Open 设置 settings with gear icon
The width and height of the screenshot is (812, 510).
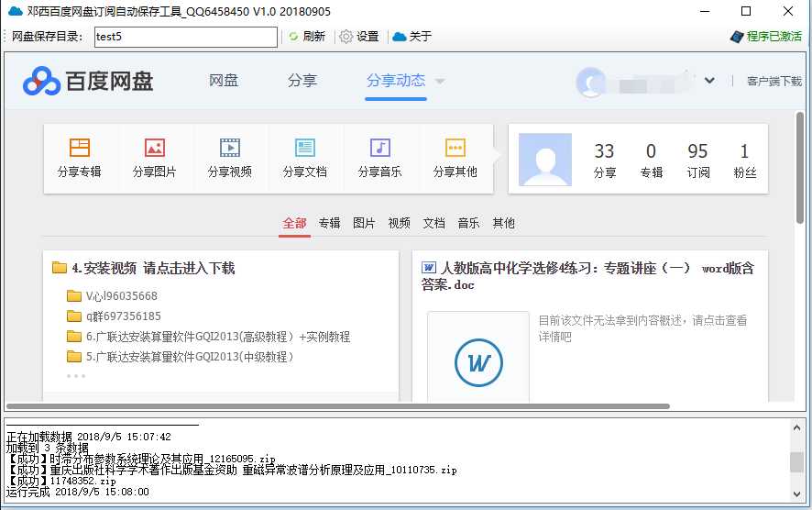pos(359,37)
